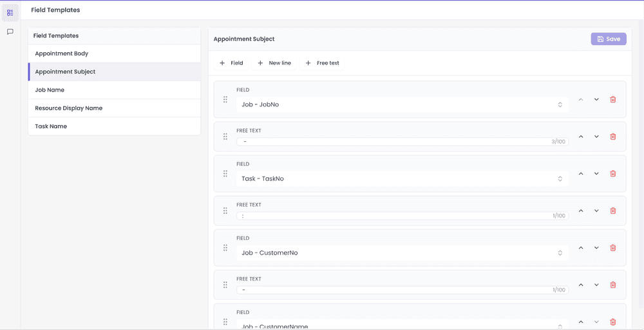The image size is (644, 330).
Task: Add a Free text element
Action: pyautogui.click(x=322, y=63)
